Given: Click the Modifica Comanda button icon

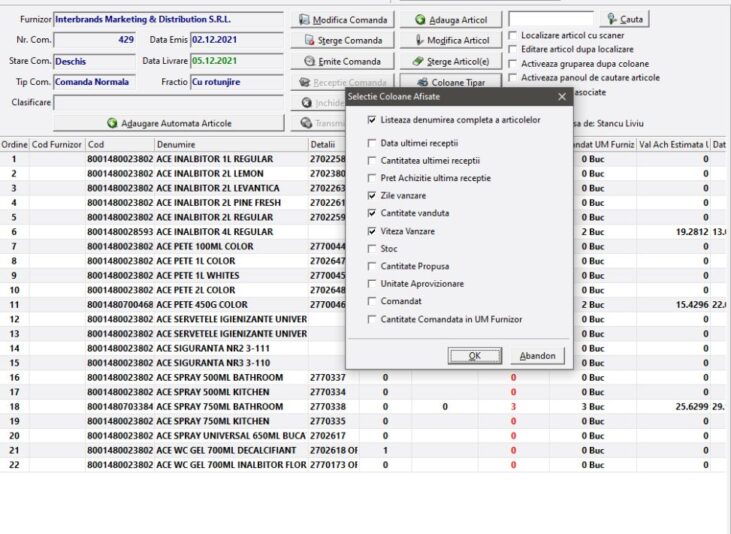Looking at the screenshot, I should (304, 20).
